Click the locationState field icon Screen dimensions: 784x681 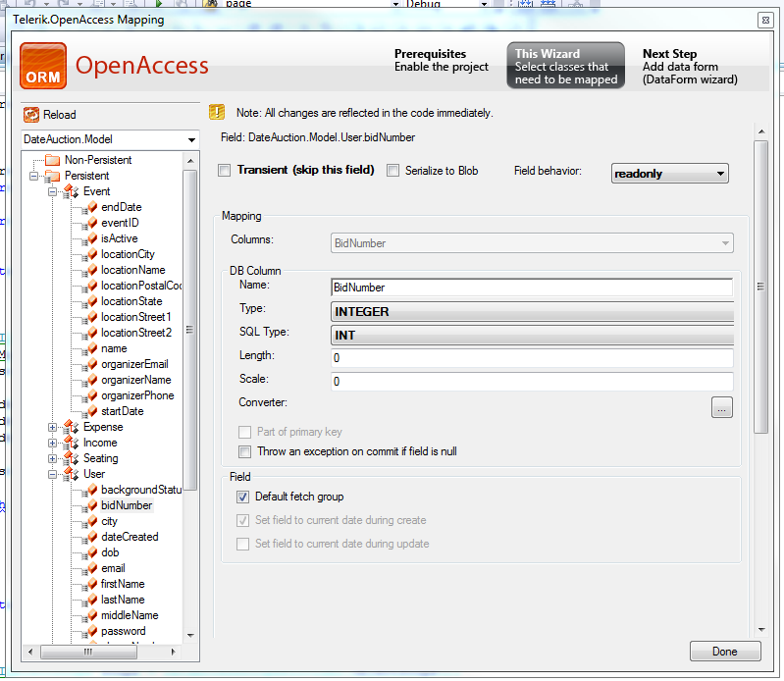pyautogui.click(x=90, y=301)
